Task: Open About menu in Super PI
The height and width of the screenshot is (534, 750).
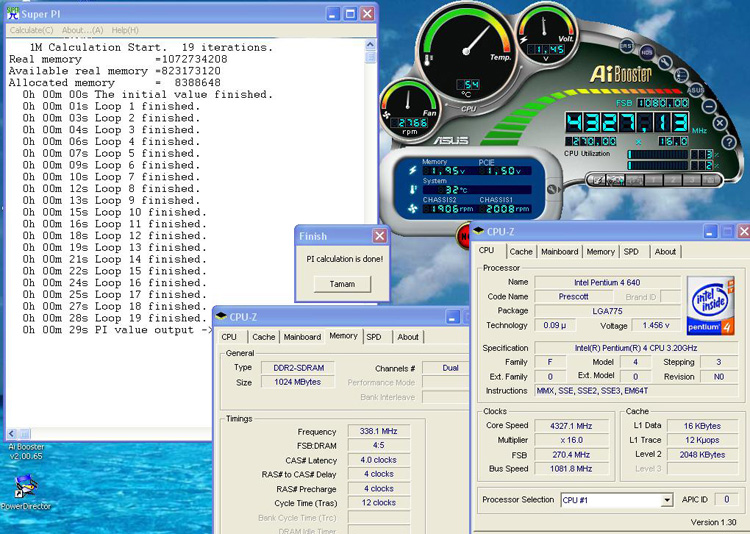Action: point(82,30)
